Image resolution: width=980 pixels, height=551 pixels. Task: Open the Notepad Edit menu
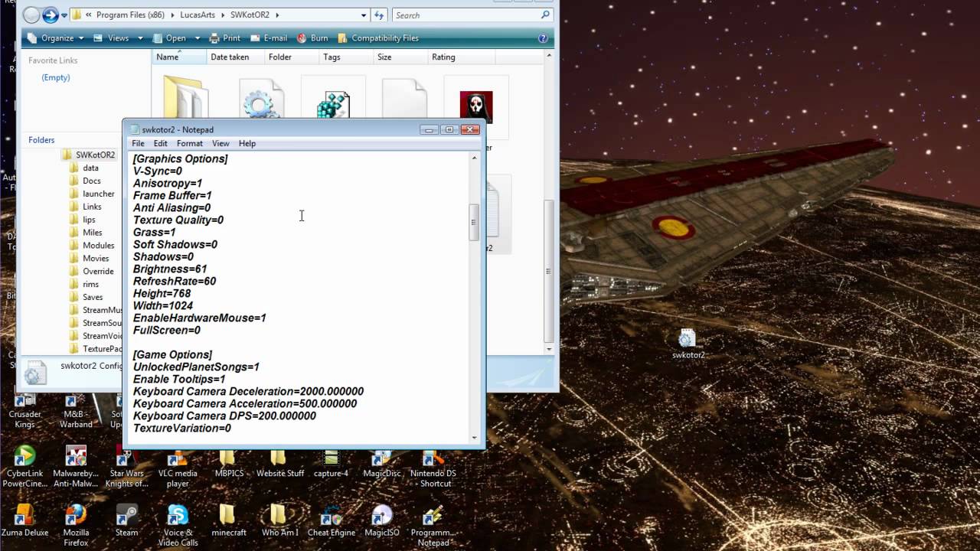tap(160, 143)
